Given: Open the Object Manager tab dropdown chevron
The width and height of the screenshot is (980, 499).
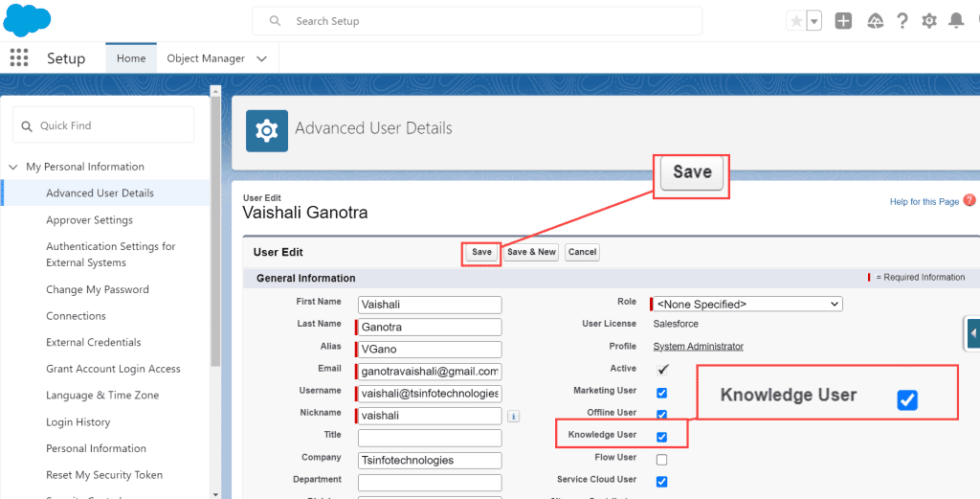Looking at the screenshot, I should [262, 58].
